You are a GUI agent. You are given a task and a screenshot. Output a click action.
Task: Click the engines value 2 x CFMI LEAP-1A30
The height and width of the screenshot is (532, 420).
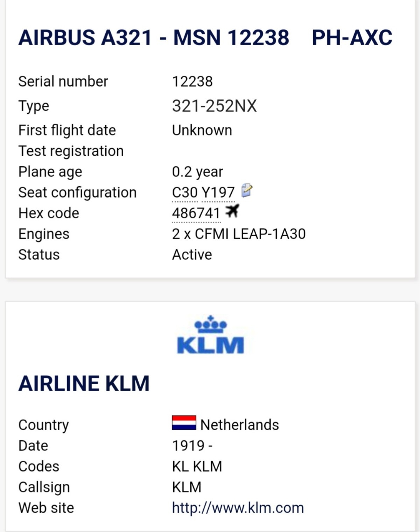pyautogui.click(x=239, y=234)
